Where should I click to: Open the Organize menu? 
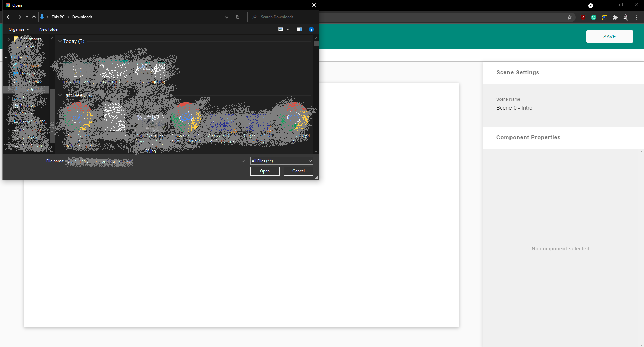point(18,29)
